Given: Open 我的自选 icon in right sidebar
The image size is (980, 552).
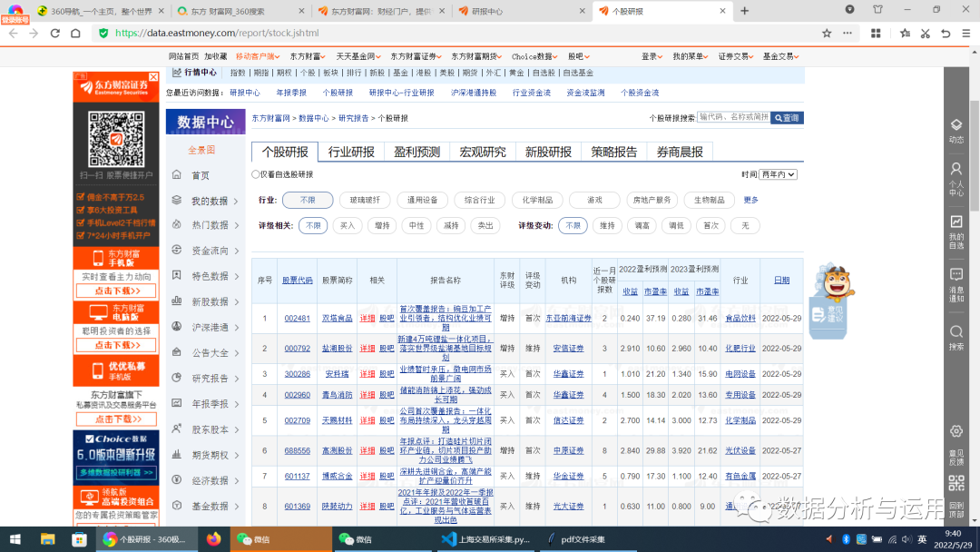Looking at the screenshot, I should (x=956, y=232).
